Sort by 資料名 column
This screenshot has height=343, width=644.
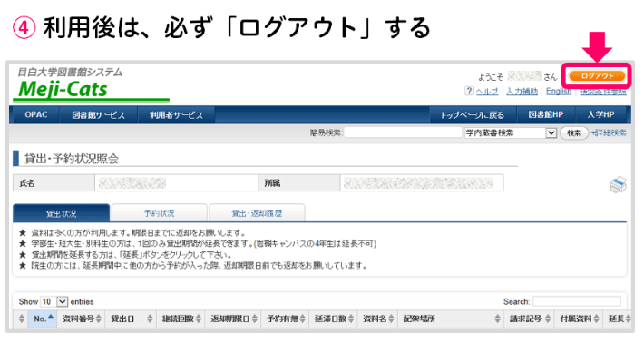click(x=377, y=318)
